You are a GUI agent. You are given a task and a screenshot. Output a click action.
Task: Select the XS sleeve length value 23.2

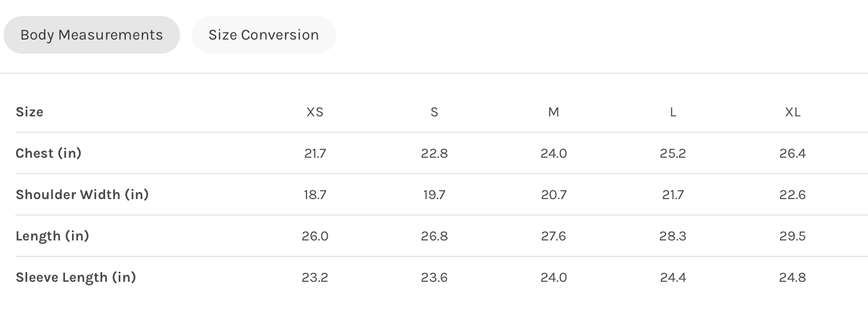(315, 278)
